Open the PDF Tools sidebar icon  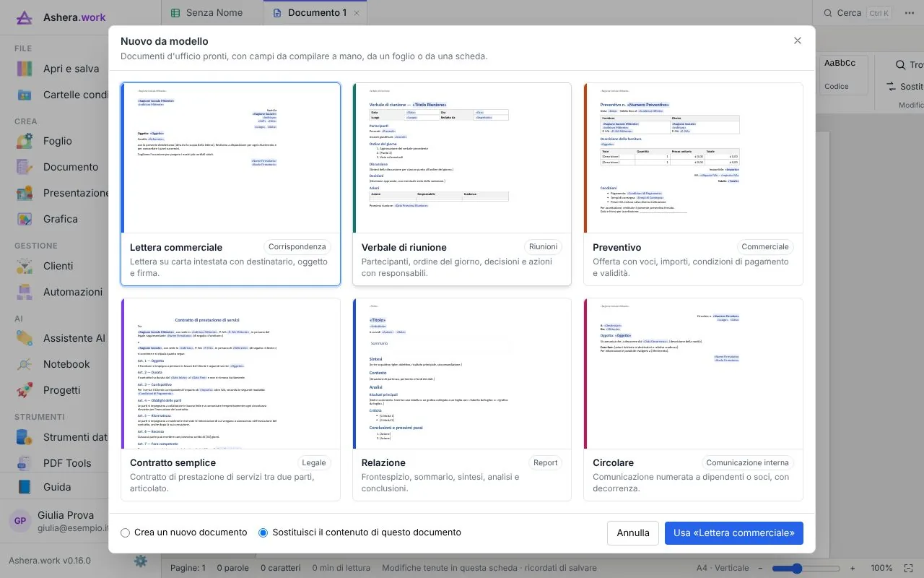(25, 463)
